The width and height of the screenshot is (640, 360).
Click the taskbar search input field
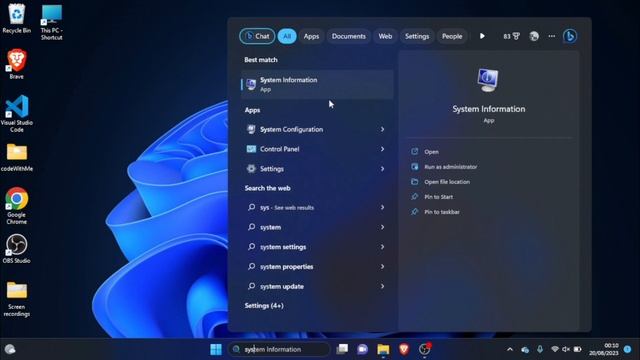coord(279,349)
